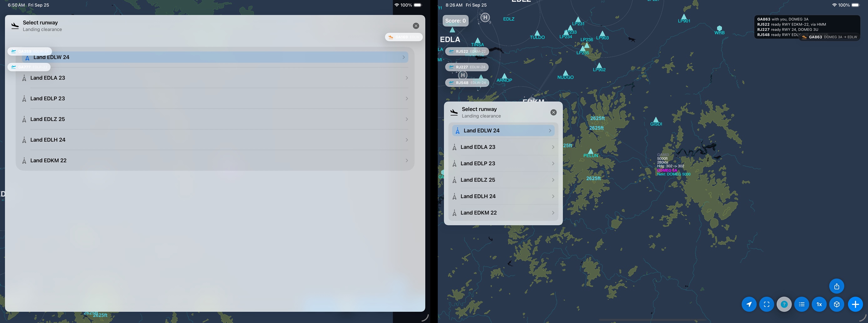This screenshot has width=868, height=323.
Task: Select Land EDLA 23 in the right popup
Action: point(503,147)
